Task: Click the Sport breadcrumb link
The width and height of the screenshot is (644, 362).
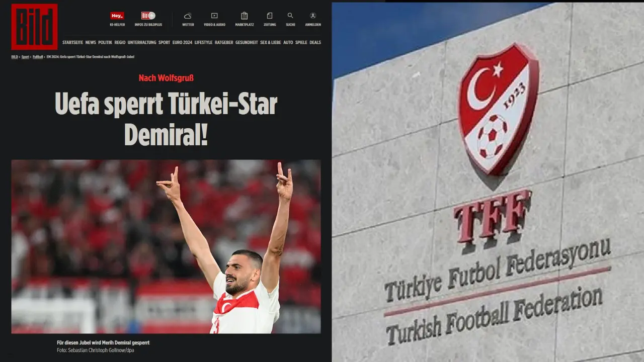Action: click(25, 57)
